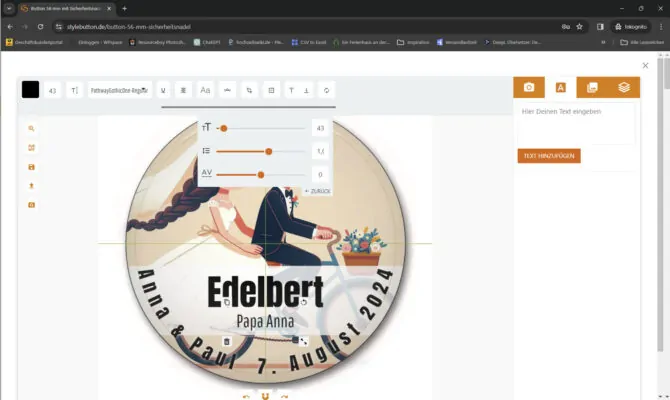Toggle the browser side panel icon
This screenshot has height=400, width=670.
click(x=600, y=26)
